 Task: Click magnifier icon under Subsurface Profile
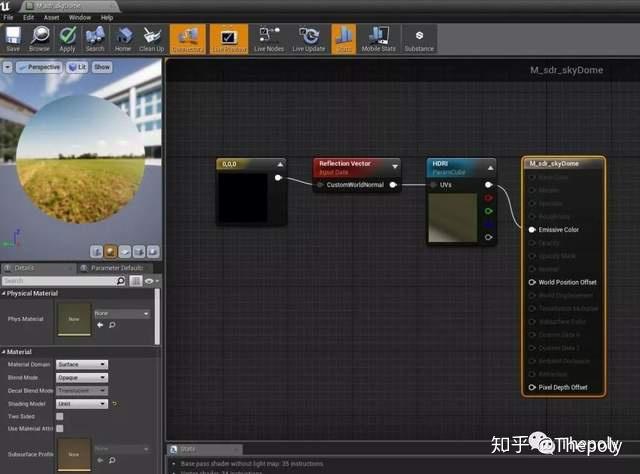click(x=112, y=460)
